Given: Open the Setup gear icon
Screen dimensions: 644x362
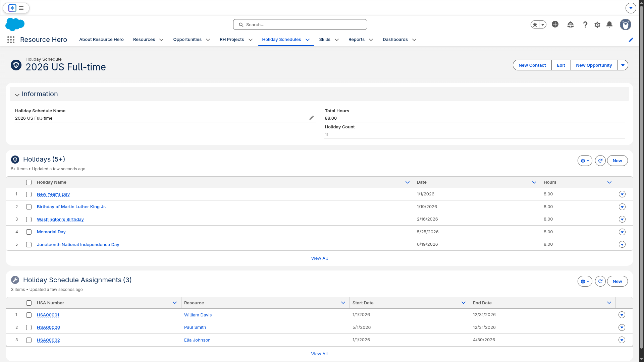Looking at the screenshot, I should [597, 24].
